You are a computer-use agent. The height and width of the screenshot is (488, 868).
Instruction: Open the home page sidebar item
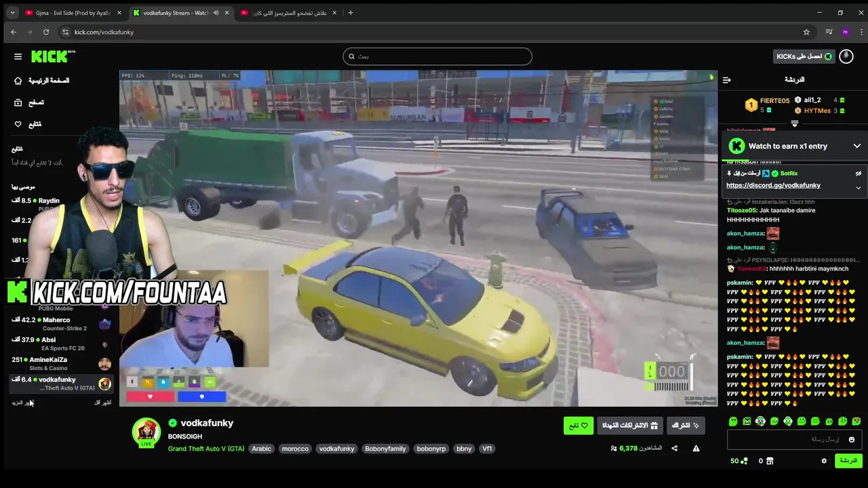41,81
